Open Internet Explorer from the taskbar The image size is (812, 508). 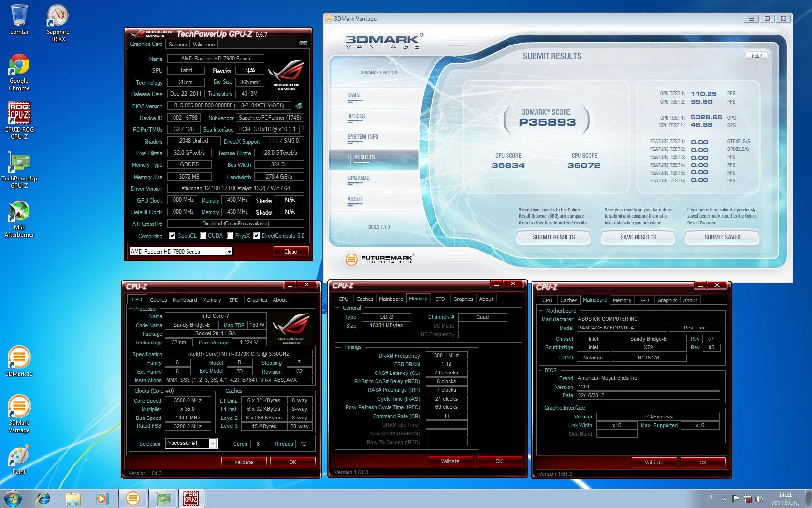point(44,498)
